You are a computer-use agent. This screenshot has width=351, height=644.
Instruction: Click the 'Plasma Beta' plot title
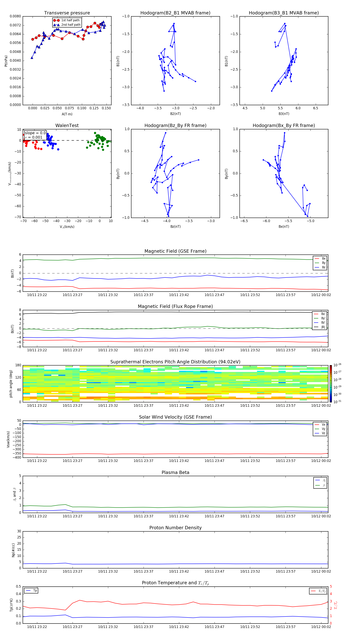(x=175, y=472)
